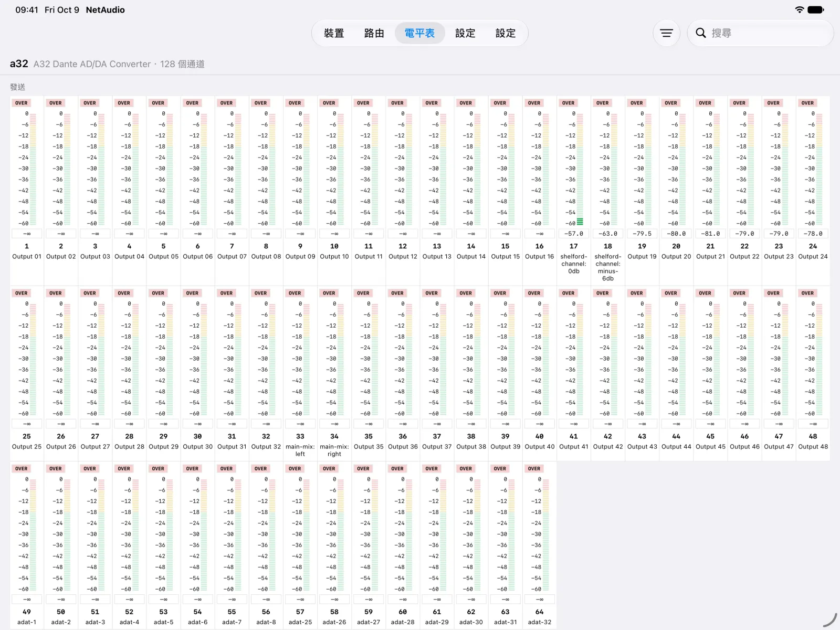Click the -80.0 level readout

coord(676,234)
